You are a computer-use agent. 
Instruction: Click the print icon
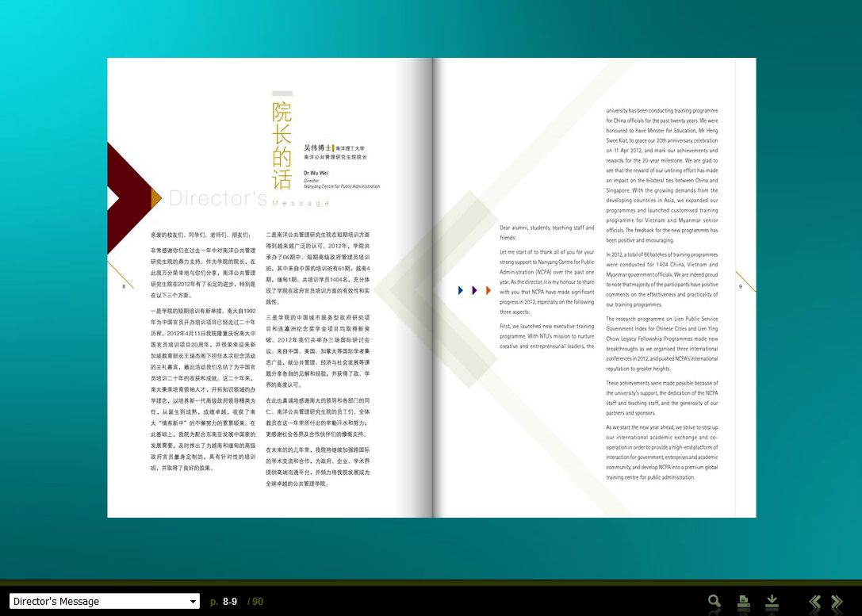click(743, 603)
